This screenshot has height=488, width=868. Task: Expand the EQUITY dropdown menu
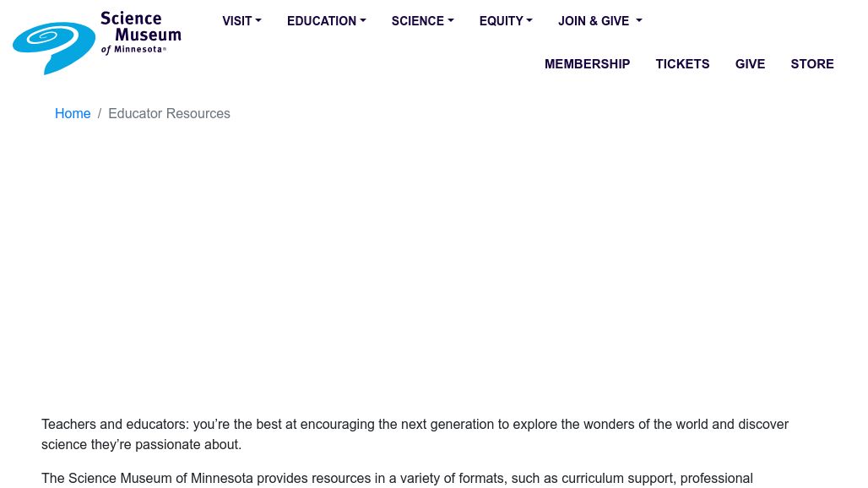506,21
